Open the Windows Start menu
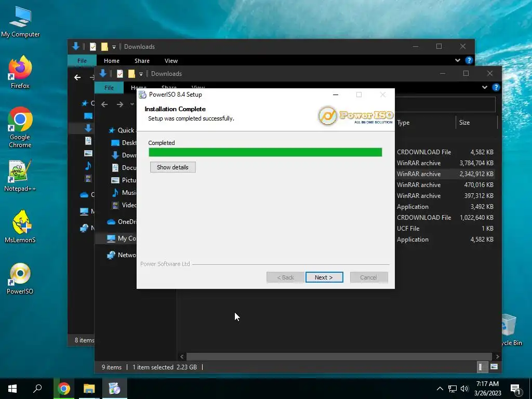532x399 pixels. point(12,389)
